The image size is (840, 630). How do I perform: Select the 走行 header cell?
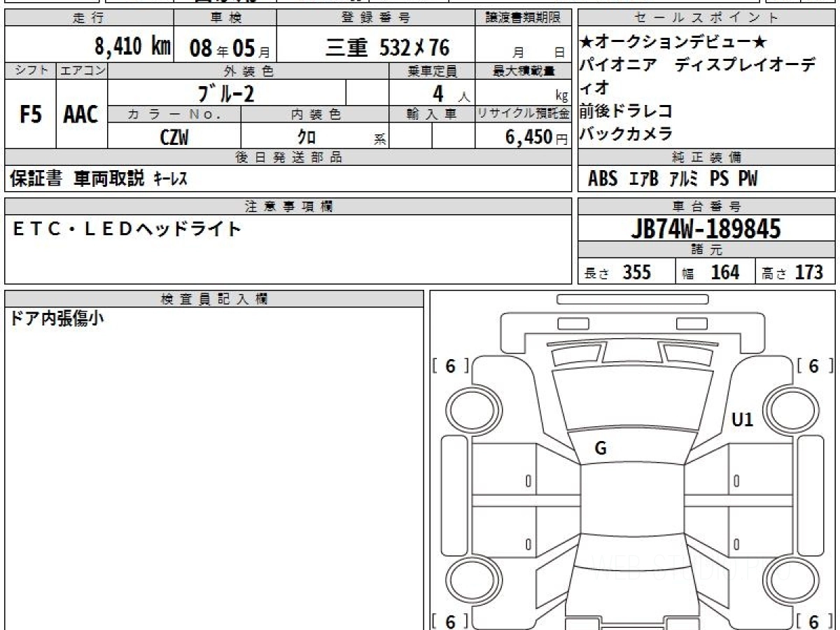89,18
